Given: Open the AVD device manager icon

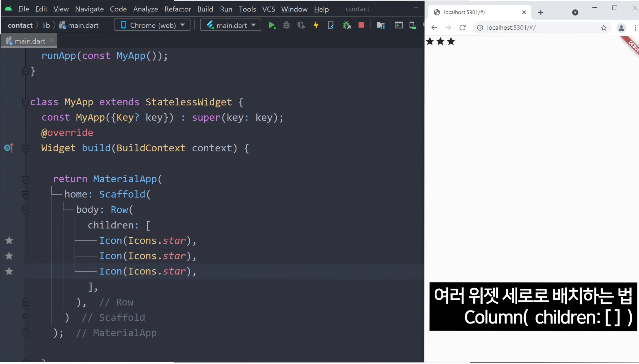Looking at the screenshot, I should tap(413, 25).
